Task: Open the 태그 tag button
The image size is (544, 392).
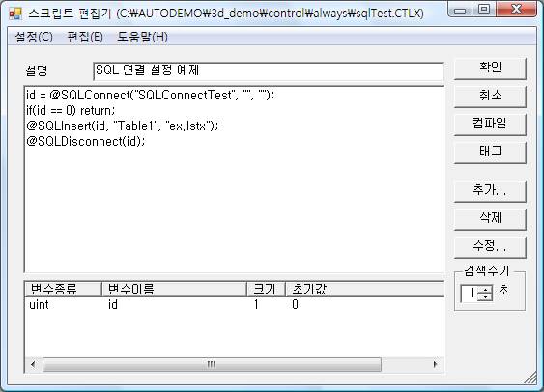Action: [490, 153]
